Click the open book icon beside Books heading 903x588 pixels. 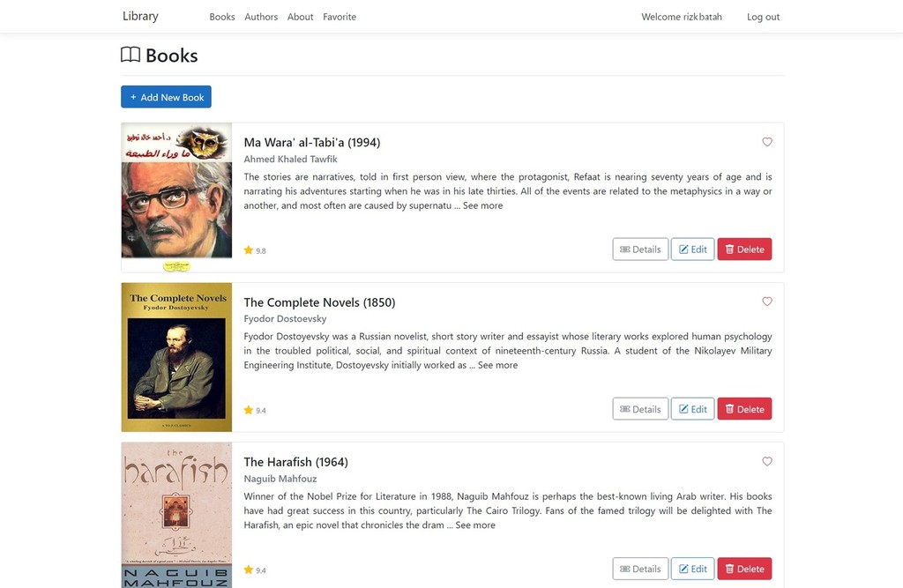pyautogui.click(x=131, y=55)
